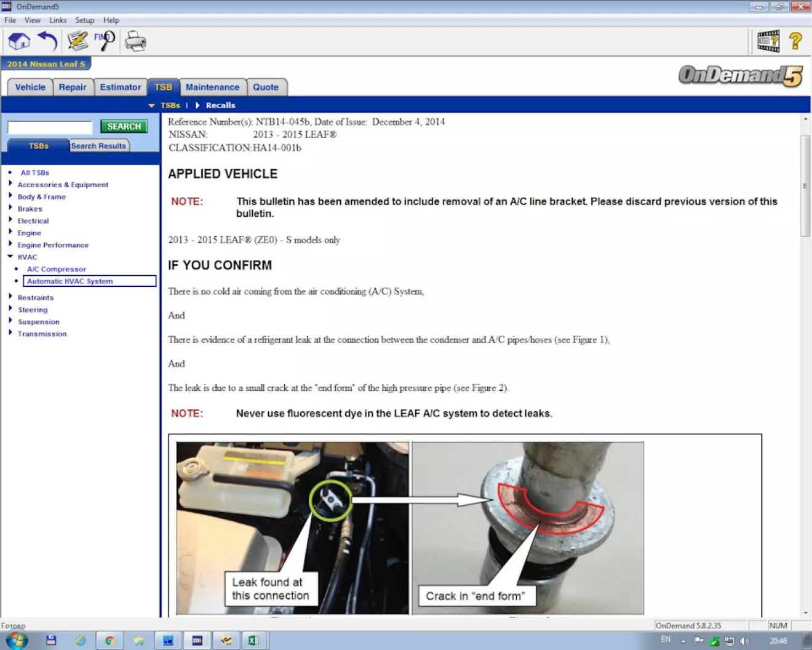Screen dimensions: 812x650
Task: Click the Print icon
Action: (135, 42)
